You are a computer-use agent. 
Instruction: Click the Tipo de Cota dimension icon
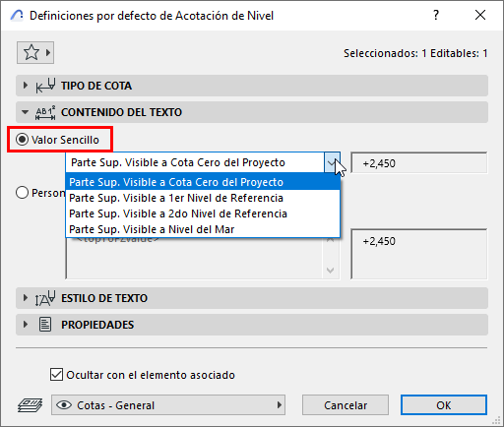45,86
